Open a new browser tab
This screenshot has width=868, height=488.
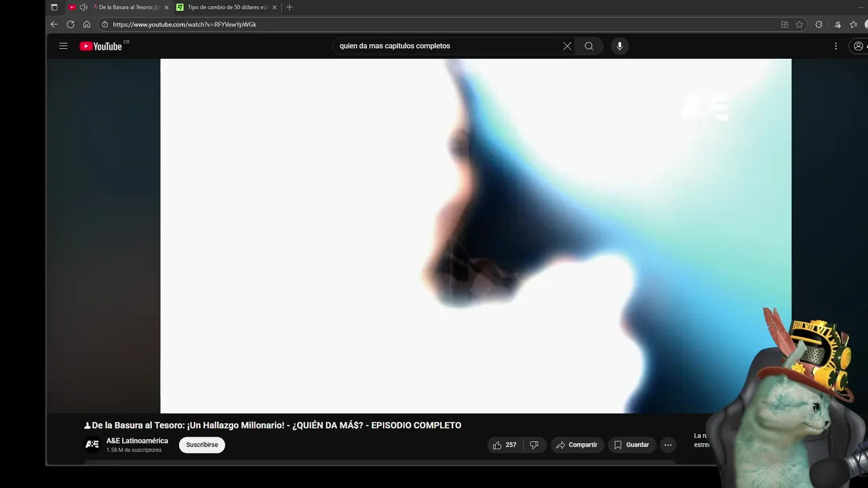(290, 7)
